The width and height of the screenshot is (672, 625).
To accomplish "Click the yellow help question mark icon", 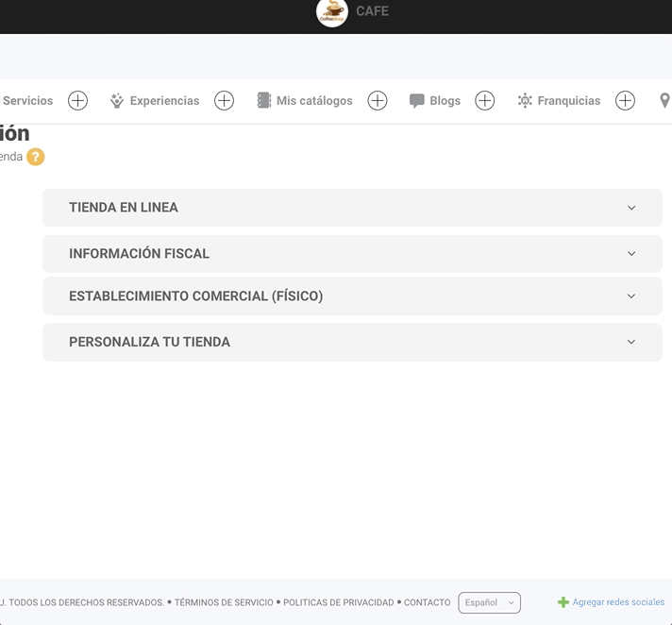I will 36,157.
